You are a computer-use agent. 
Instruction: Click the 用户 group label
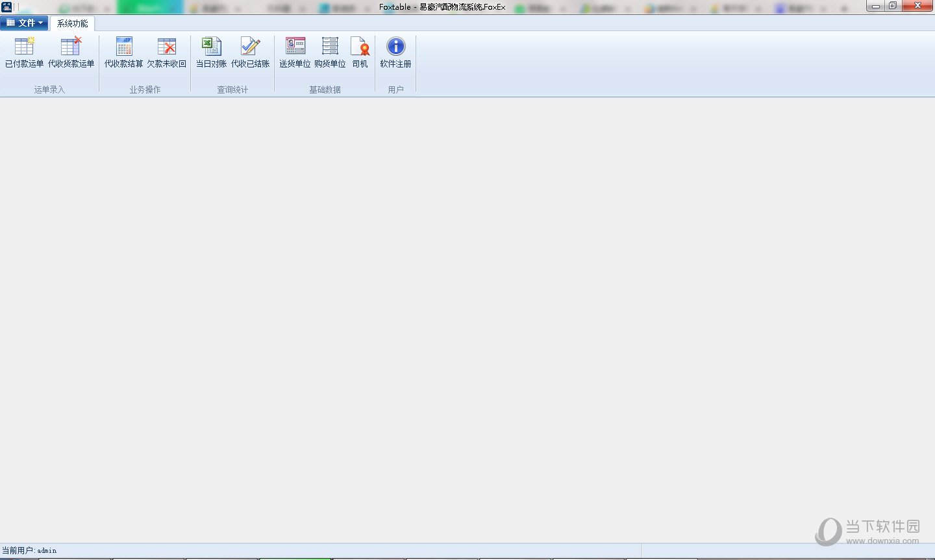click(395, 90)
